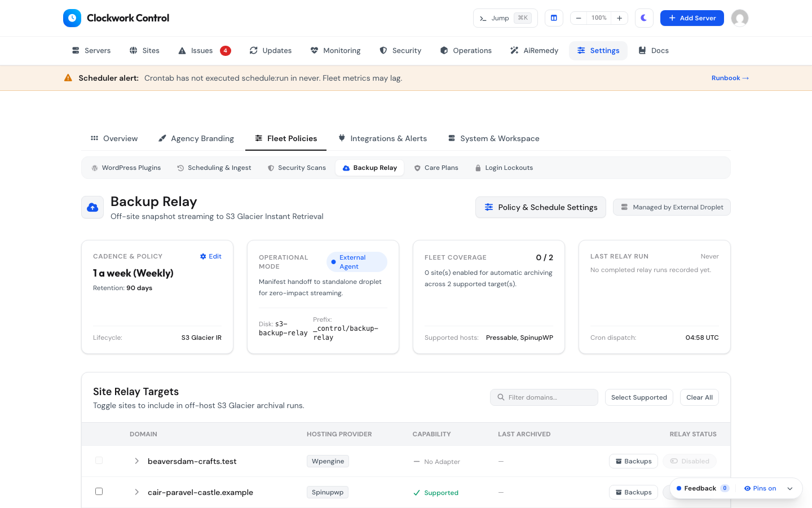Select the Login Lockouts sub-tab
The image size is (812, 508).
(x=504, y=168)
